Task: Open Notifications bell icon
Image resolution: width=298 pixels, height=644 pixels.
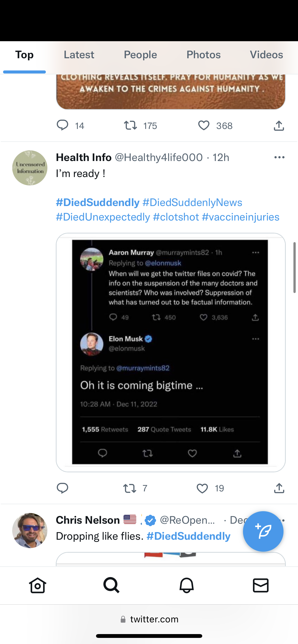Action: coord(186,585)
